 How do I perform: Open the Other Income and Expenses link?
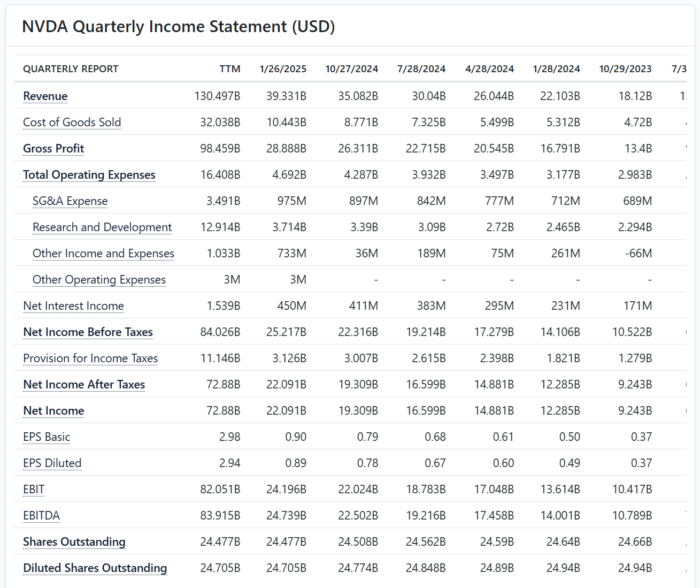pos(103,254)
